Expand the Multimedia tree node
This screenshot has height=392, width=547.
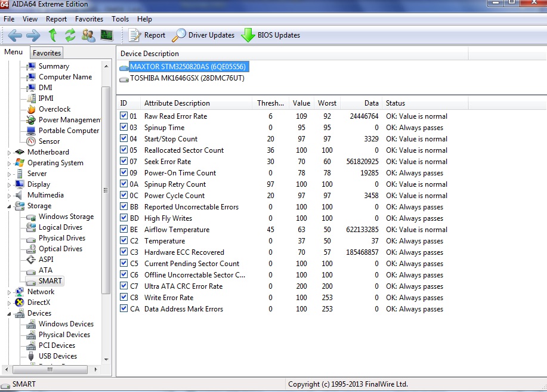tap(9, 196)
